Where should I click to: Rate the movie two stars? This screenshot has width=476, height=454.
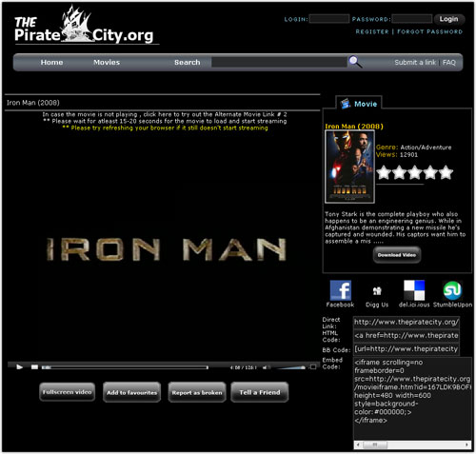coord(399,172)
